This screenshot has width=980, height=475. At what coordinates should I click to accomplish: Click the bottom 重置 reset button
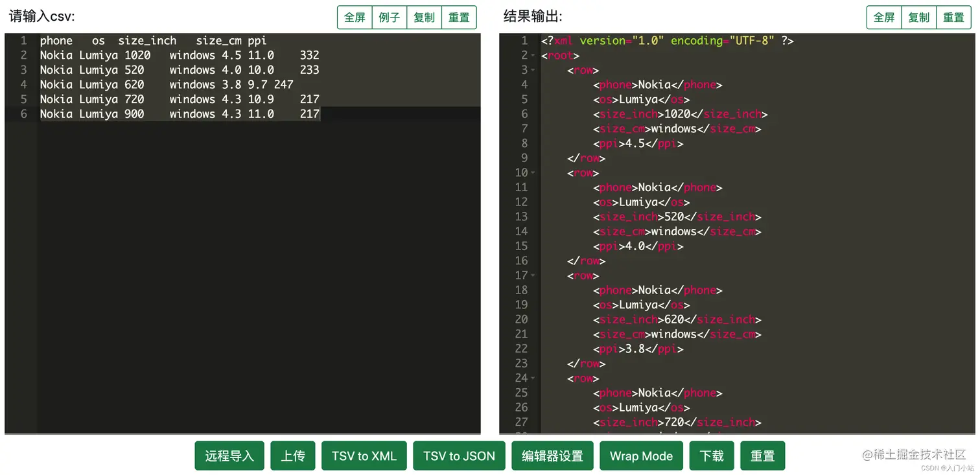coord(762,456)
